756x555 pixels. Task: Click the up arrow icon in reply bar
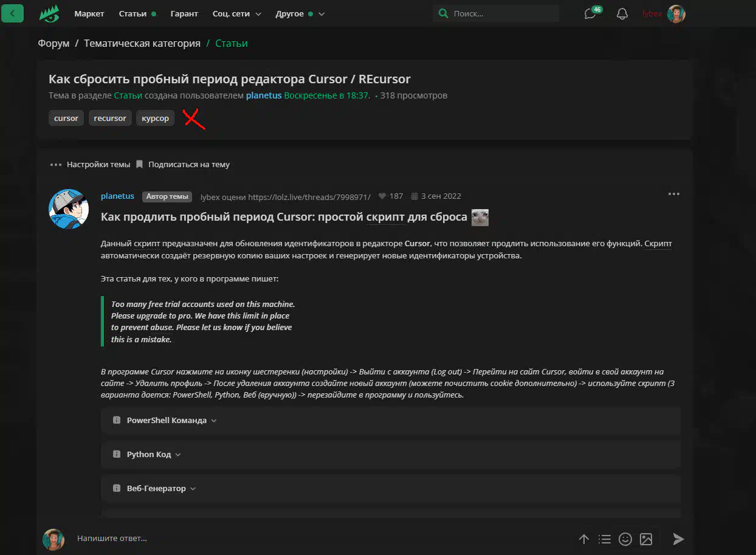pyautogui.click(x=583, y=539)
